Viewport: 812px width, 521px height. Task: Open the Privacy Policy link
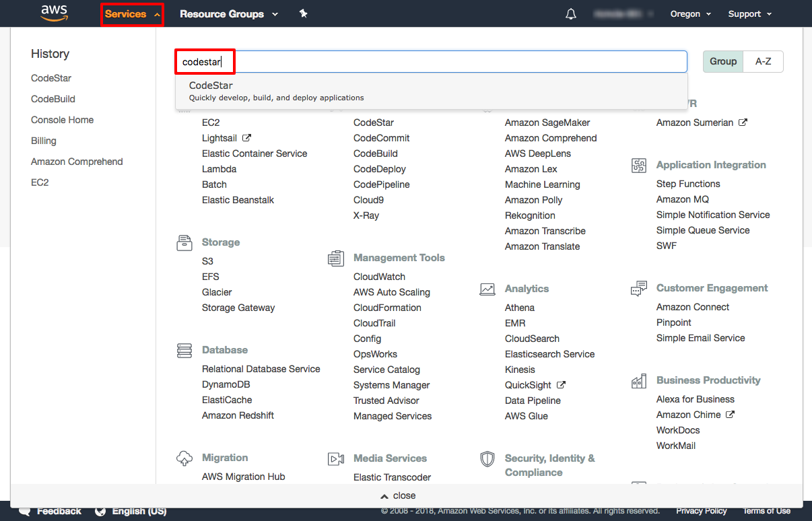[702, 511]
